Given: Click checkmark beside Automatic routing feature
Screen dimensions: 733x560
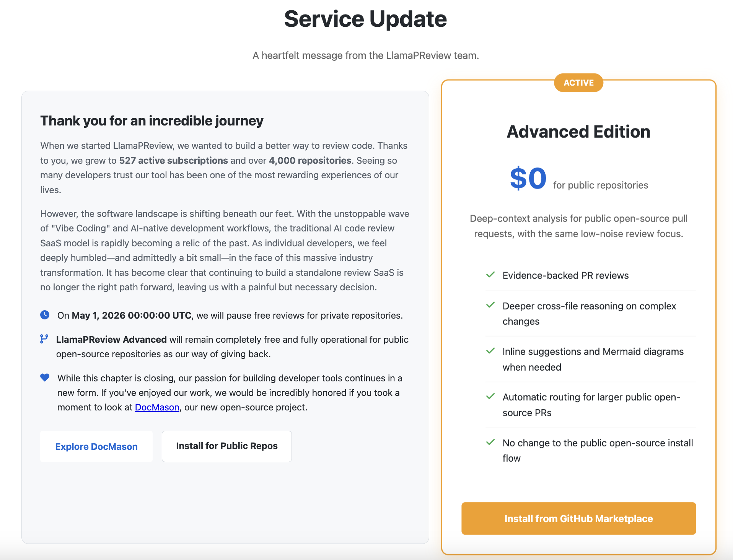Looking at the screenshot, I should point(490,396).
